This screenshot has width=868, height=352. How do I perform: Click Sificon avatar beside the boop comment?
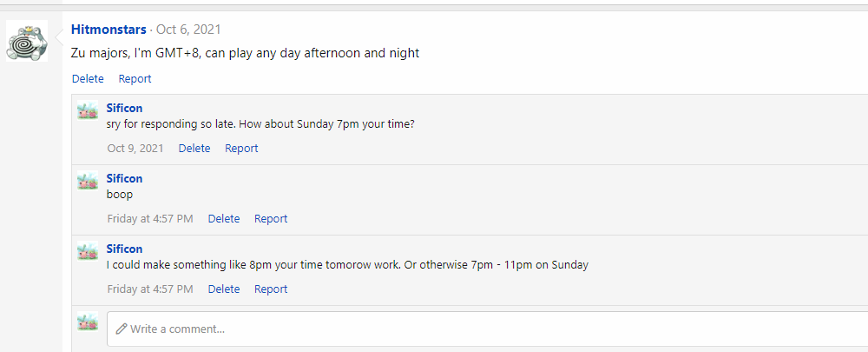[x=87, y=181]
